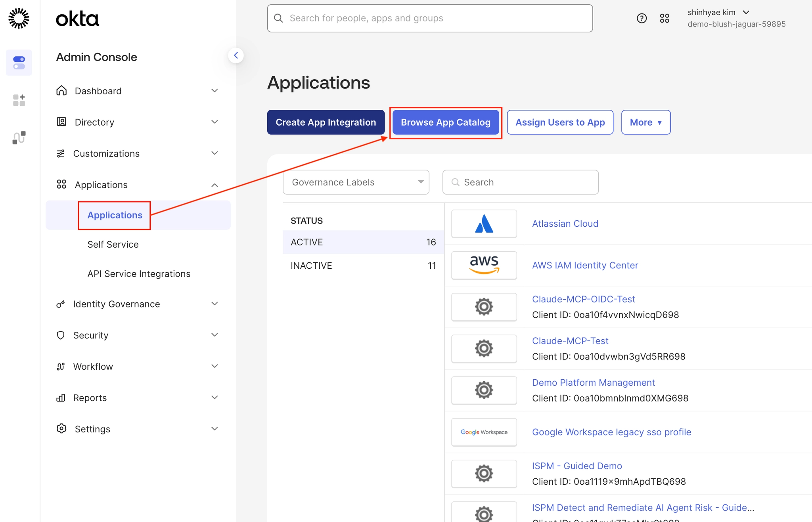This screenshot has height=522, width=812.
Task: Click the okta wordmark logo
Action: point(77,19)
